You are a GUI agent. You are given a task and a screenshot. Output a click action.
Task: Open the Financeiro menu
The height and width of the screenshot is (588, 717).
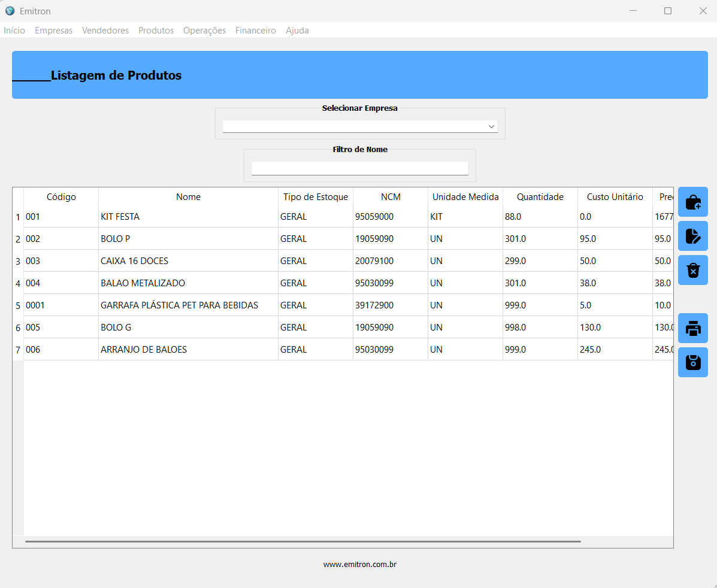point(255,31)
